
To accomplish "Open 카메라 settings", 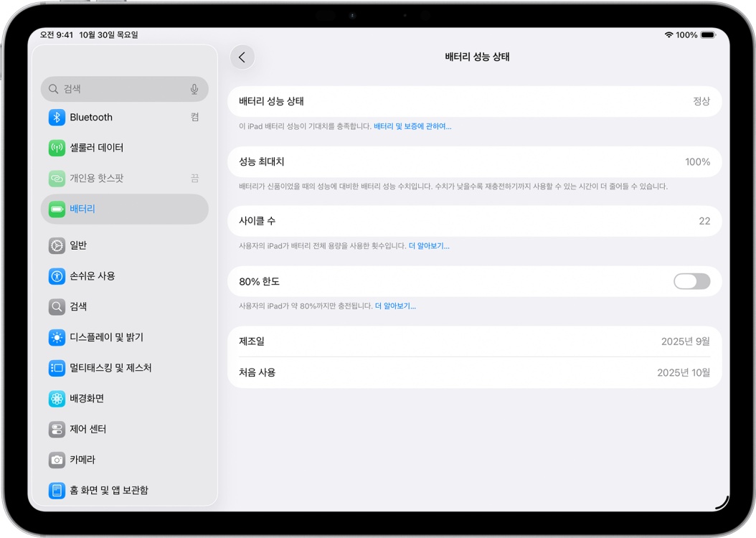I will pos(124,460).
